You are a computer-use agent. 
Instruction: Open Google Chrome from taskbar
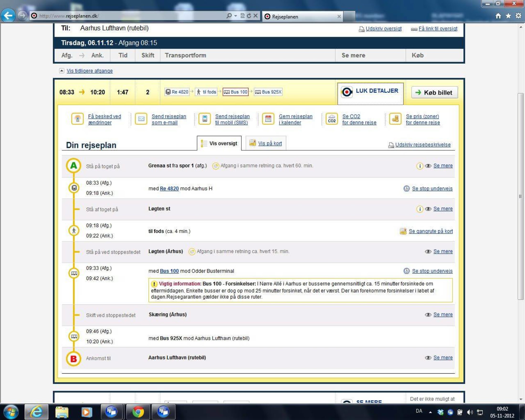point(138,412)
